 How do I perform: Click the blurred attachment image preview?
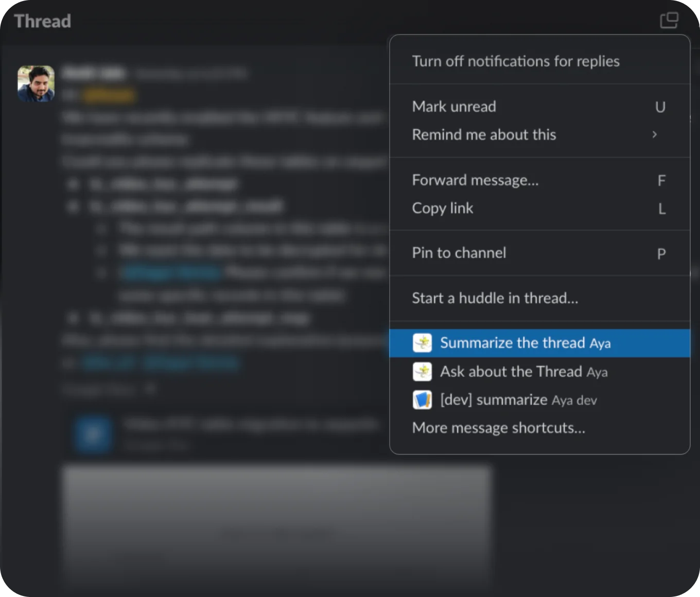(277, 525)
